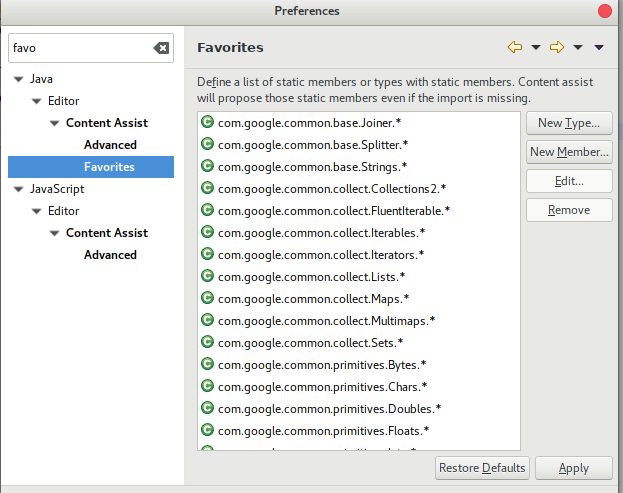The height and width of the screenshot is (493, 623).
Task: Click the class icon beside collect.Multimaps.*
Action: (207, 319)
